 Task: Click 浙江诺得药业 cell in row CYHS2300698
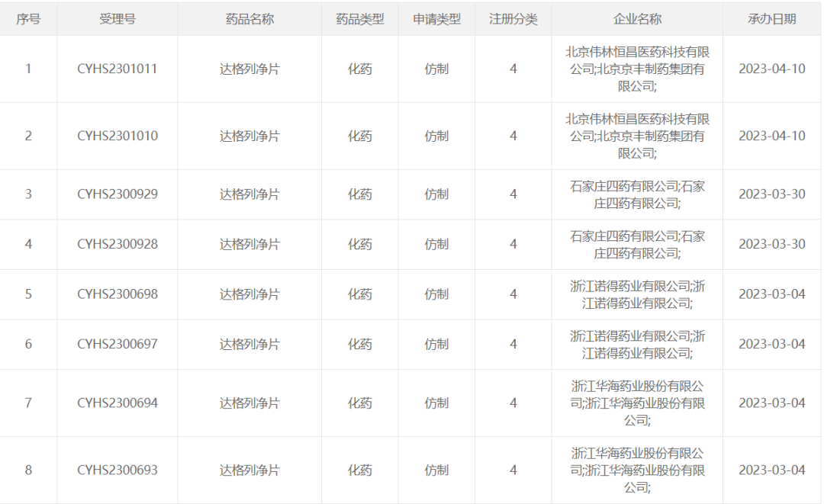[637, 294]
